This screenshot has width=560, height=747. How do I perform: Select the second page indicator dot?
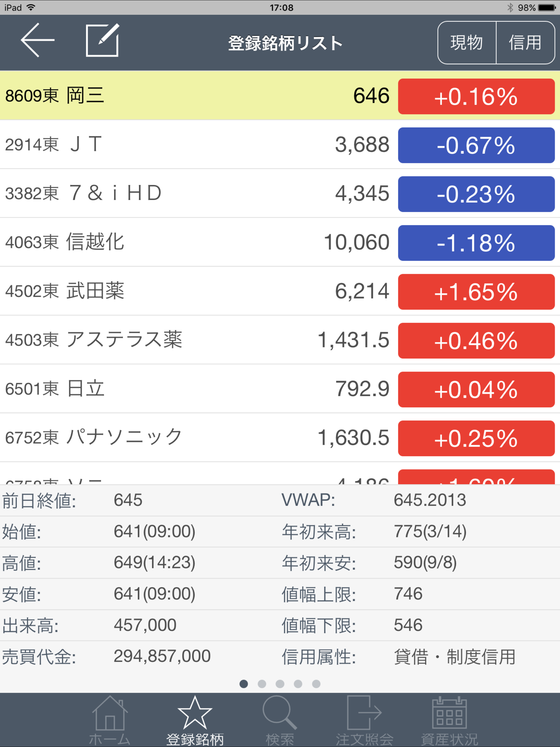(262, 684)
